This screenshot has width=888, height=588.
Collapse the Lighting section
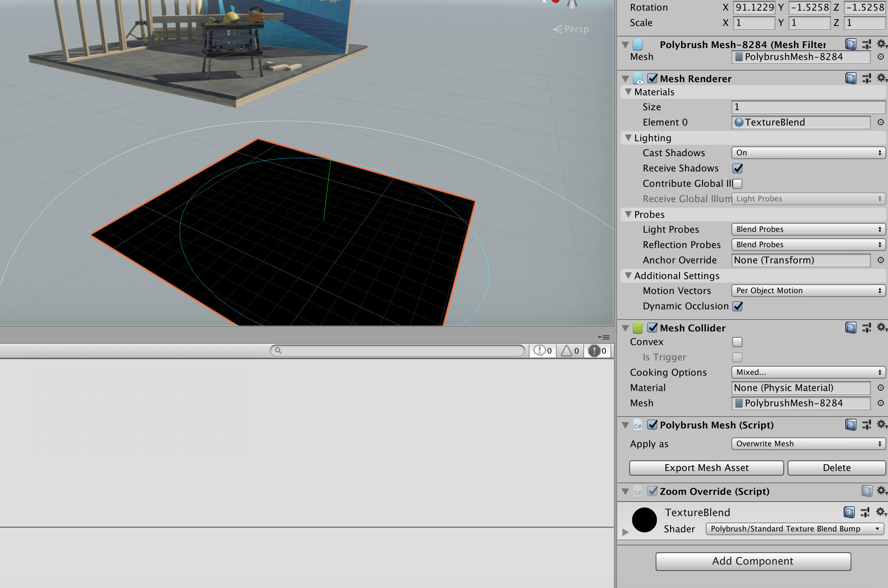pyautogui.click(x=629, y=138)
